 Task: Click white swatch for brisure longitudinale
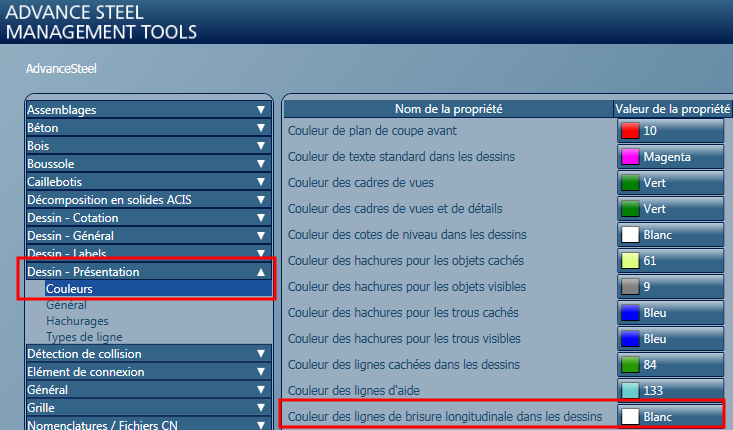coord(630,416)
